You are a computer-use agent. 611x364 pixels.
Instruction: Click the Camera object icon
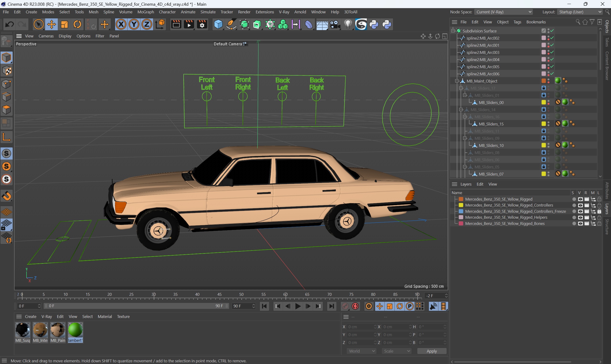click(335, 24)
